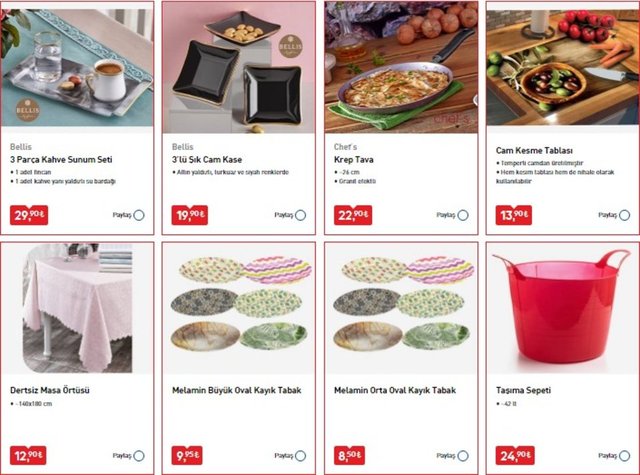Toggle Paylaş circle for 3 Parça Kahve Sunum Seti
640x475 pixels.
pyautogui.click(x=139, y=215)
